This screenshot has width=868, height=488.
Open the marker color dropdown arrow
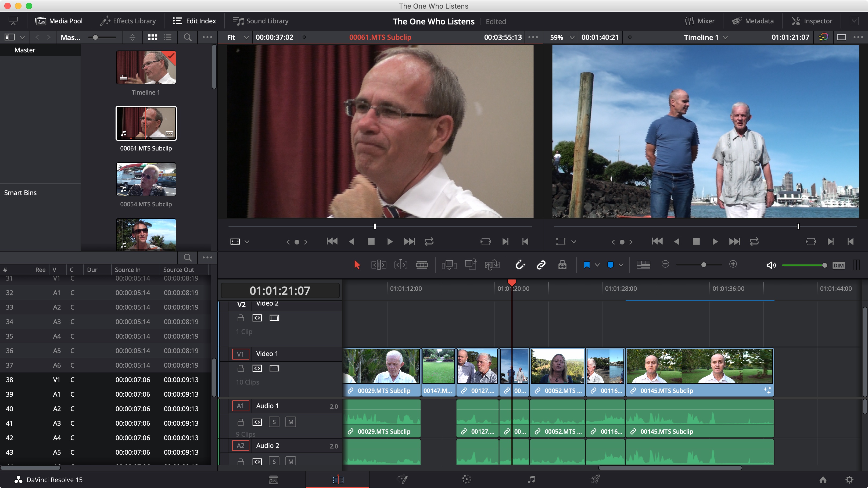pyautogui.click(x=621, y=265)
